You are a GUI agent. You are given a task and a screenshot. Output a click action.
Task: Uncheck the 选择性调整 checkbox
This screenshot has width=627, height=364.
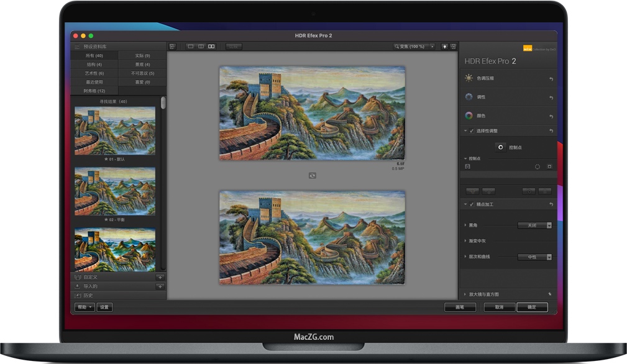coord(472,131)
